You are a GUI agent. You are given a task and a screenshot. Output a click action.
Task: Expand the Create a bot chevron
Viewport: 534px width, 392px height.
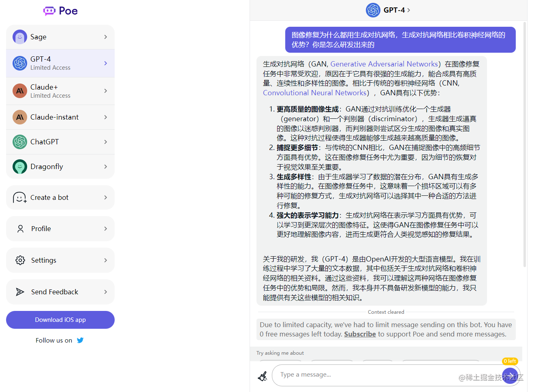coord(106,197)
